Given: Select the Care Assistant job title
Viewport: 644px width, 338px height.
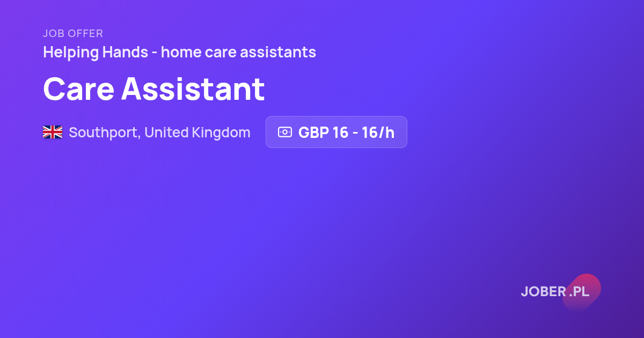Looking at the screenshot, I should point(154,89).
